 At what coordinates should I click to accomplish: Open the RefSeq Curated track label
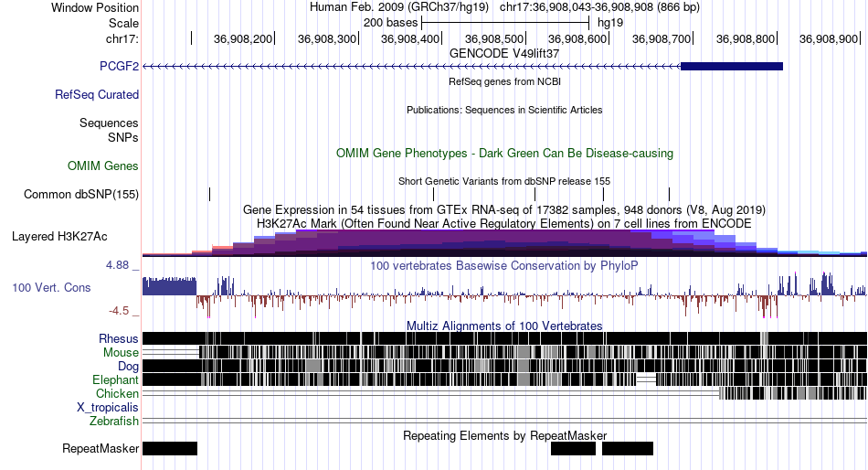(x=97, y=95)
